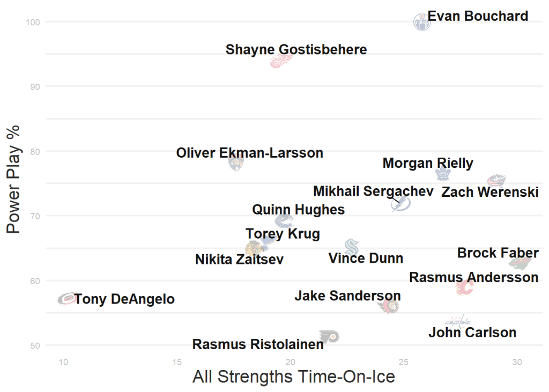This screenshot has width=549, height=392.
Task: Select the Toronto Maple Leafs logo marker
Action: (443, 174)
